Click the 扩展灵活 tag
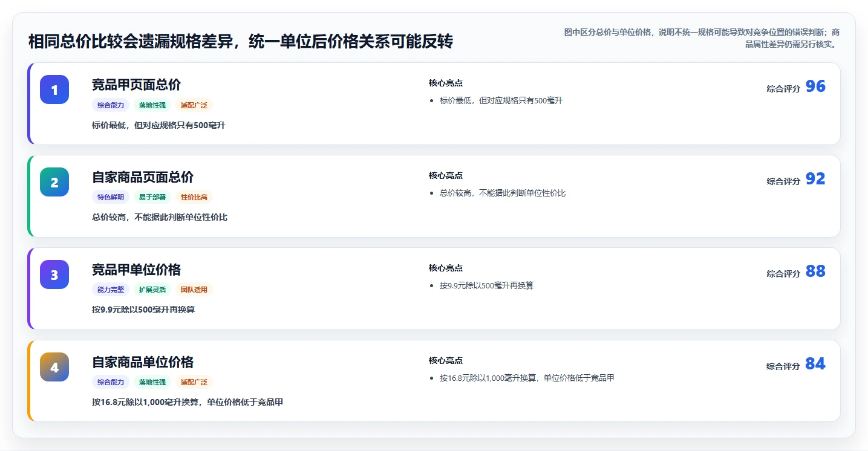The height and width of the screenshot is (451, 868). [x=152, y=290]
